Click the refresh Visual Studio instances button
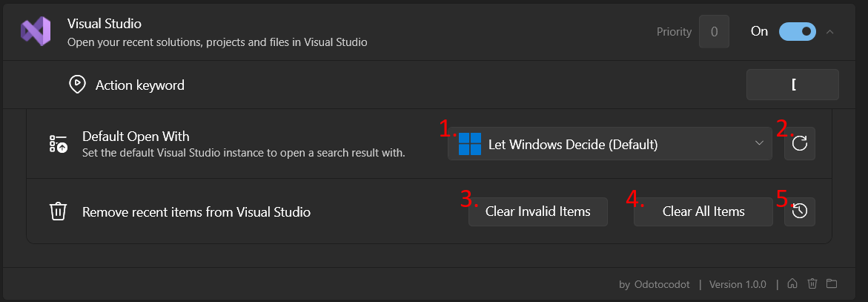868x302 pixels. pyautogui.click(x=799, y=144)
